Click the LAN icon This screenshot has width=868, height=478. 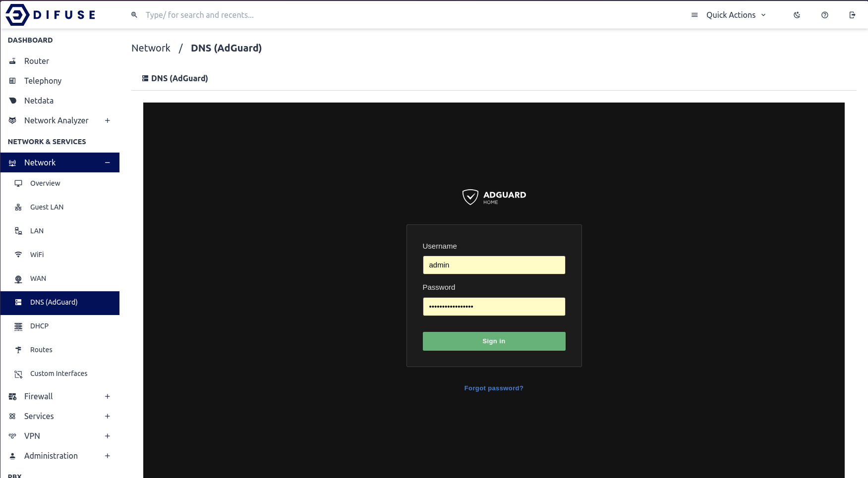[18, 231]
